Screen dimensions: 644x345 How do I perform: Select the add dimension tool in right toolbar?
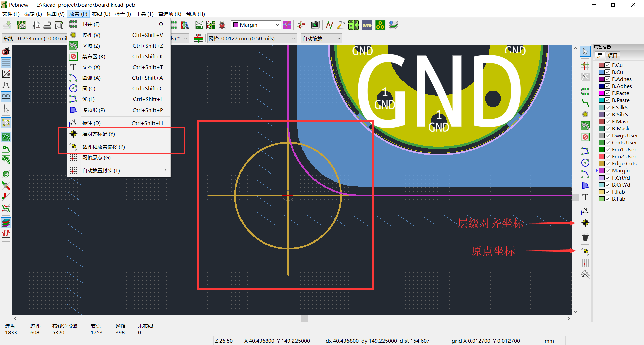coord(585,211)
